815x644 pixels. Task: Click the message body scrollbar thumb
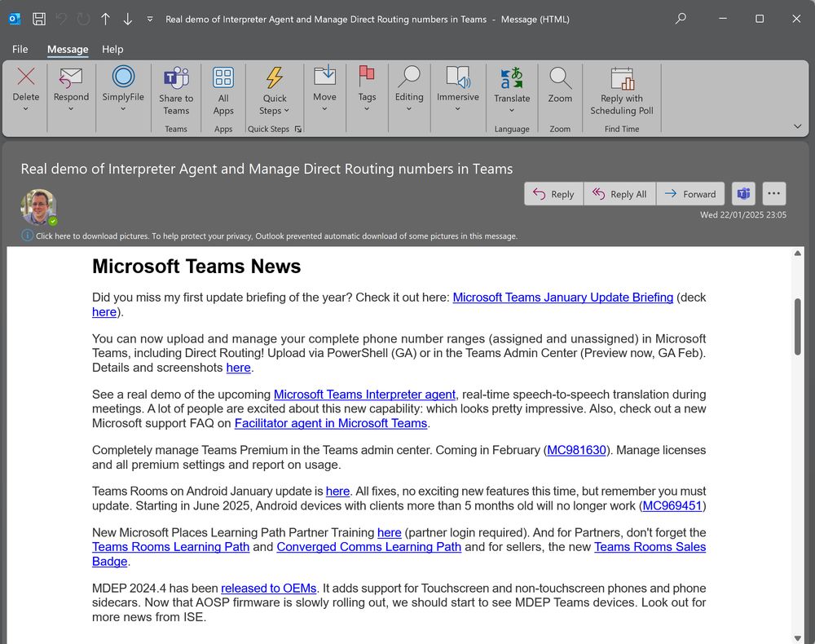click(x=798, y=326)
